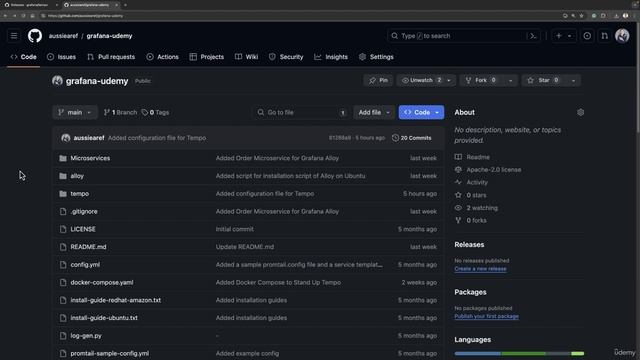Click the blue segment of Languages bar
Image resolution: width=640 pixels, height=360 pixels.
[x=478, y=353]
